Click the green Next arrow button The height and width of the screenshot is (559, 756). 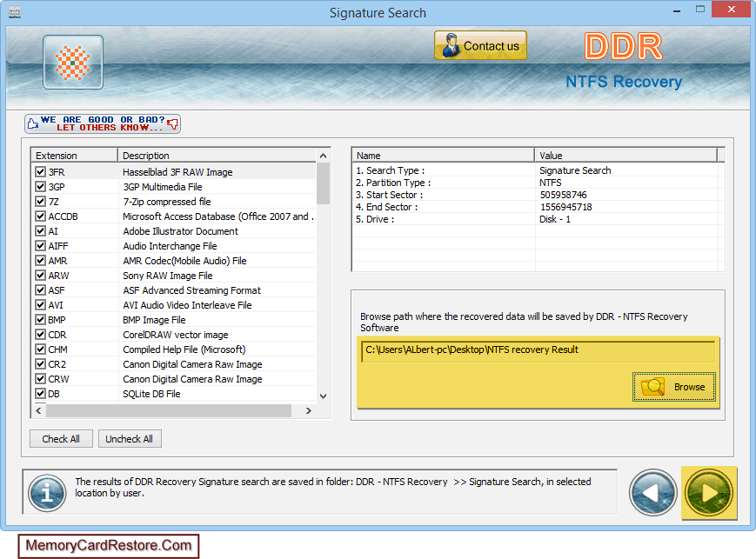pyautogui.click(x=708, y=492)
